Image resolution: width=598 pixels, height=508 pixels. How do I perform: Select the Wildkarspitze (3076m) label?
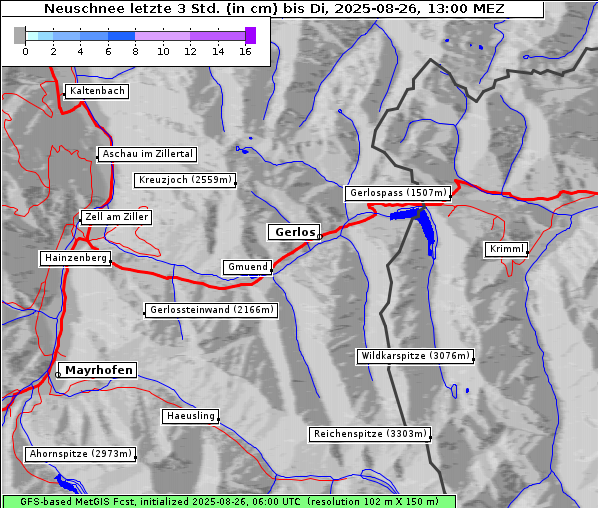(x=415, y=356)
